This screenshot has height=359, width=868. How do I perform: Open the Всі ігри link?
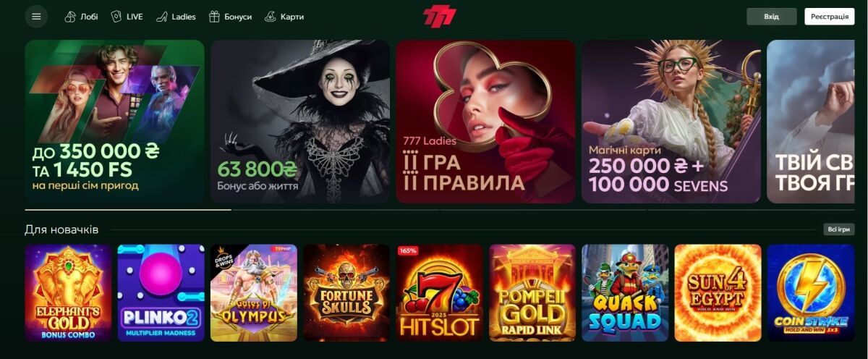[x=839, y=229]
